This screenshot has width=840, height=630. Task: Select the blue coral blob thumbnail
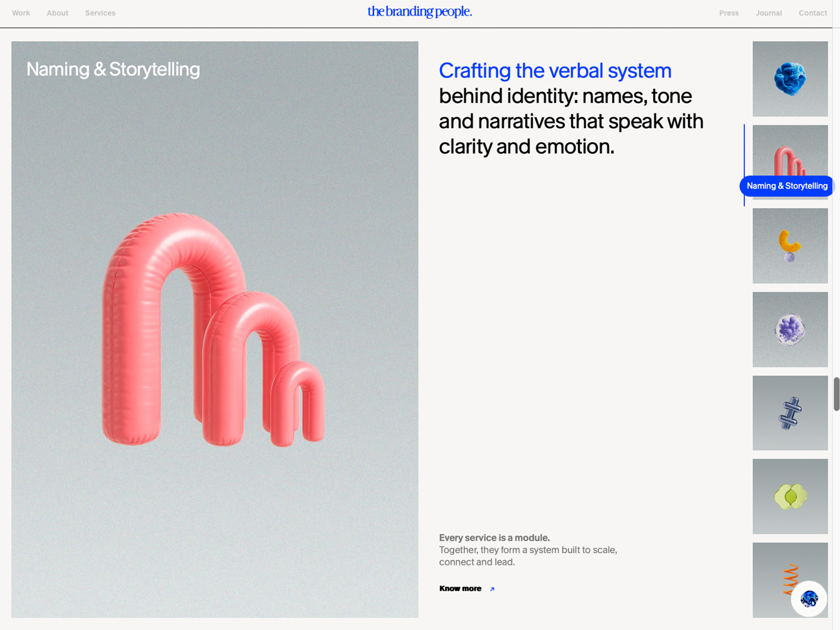pyautogui.click(x=790, y=79)
